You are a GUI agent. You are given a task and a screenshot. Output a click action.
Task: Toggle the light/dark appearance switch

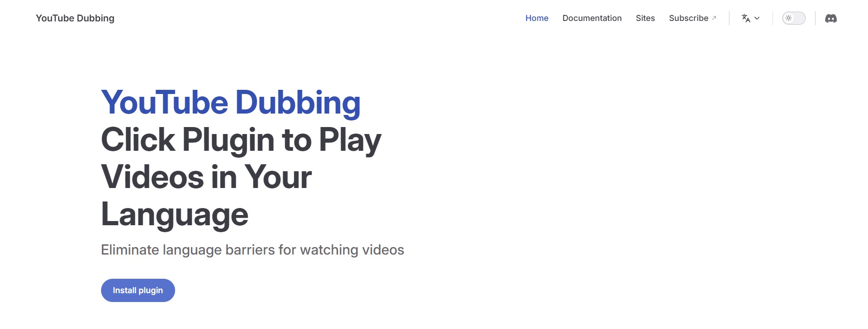click(x=793, y=18)
